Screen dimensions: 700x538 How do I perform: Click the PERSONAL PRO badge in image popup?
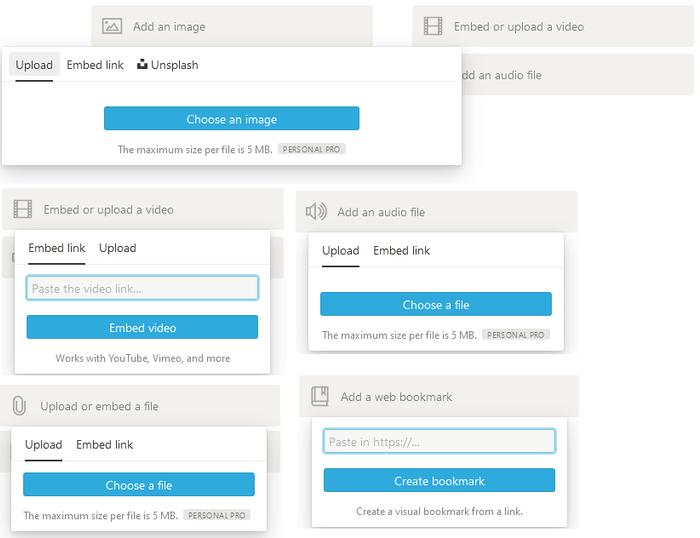[x=312, y=149]
